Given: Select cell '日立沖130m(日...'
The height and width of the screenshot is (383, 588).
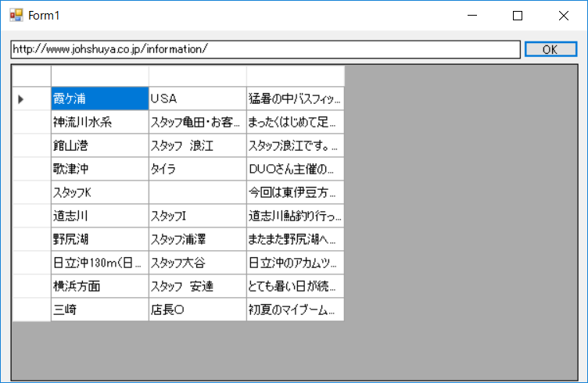Looking at the screenshot, I should coord(100,263).
